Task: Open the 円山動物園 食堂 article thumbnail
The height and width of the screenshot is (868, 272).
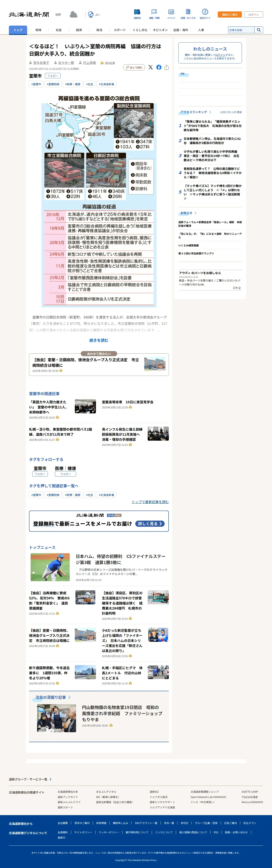Action: (56, 718)
